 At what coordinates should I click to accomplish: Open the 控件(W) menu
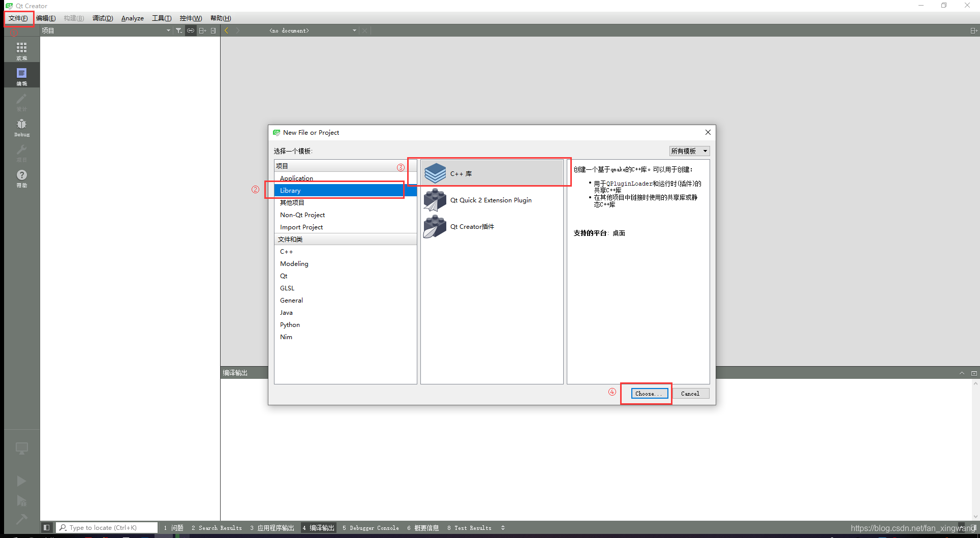click(x=191, y=18)
